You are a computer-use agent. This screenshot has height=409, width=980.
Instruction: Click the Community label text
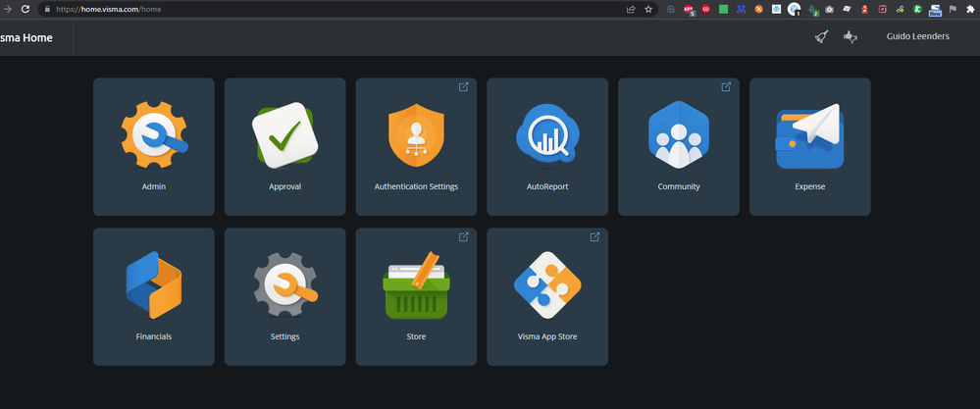coord(679,186)
